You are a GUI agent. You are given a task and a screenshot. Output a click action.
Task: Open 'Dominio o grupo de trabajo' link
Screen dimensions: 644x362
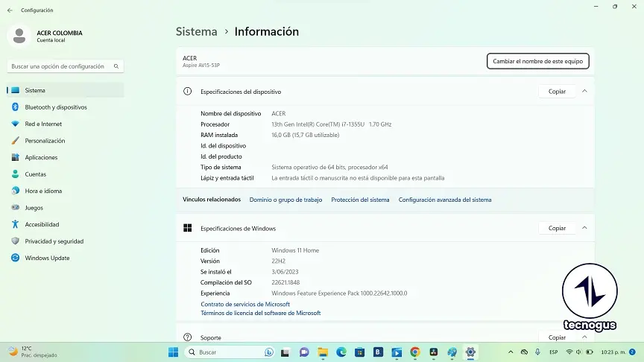(x=286, y=200)
